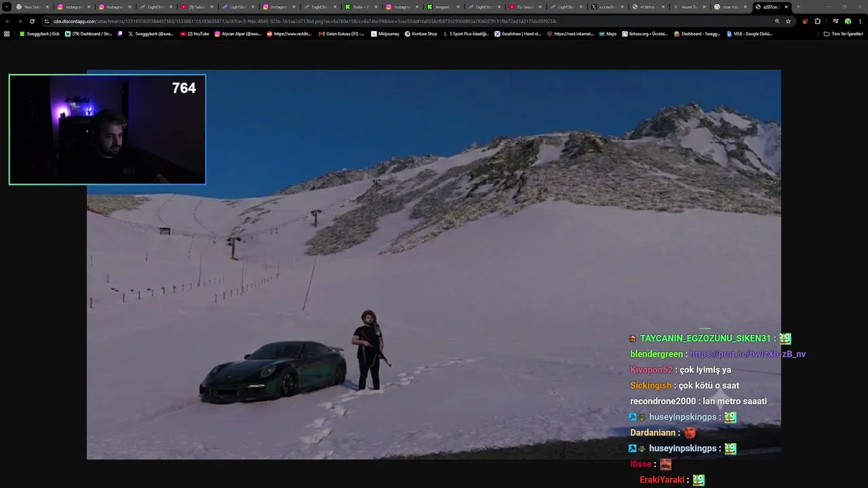Open the Swaggybark X profile bookmark
The width and height of the screenshot is (868, 488).
click(x=151, y=33)
